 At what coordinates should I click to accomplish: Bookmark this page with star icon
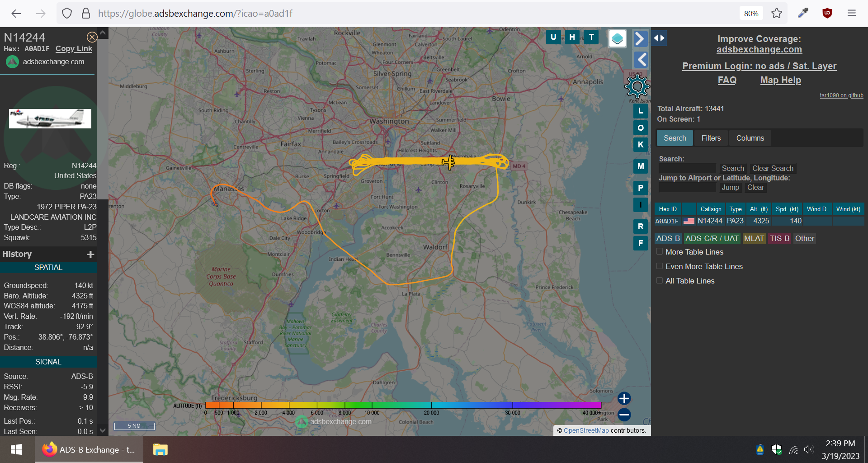[777, 14]
